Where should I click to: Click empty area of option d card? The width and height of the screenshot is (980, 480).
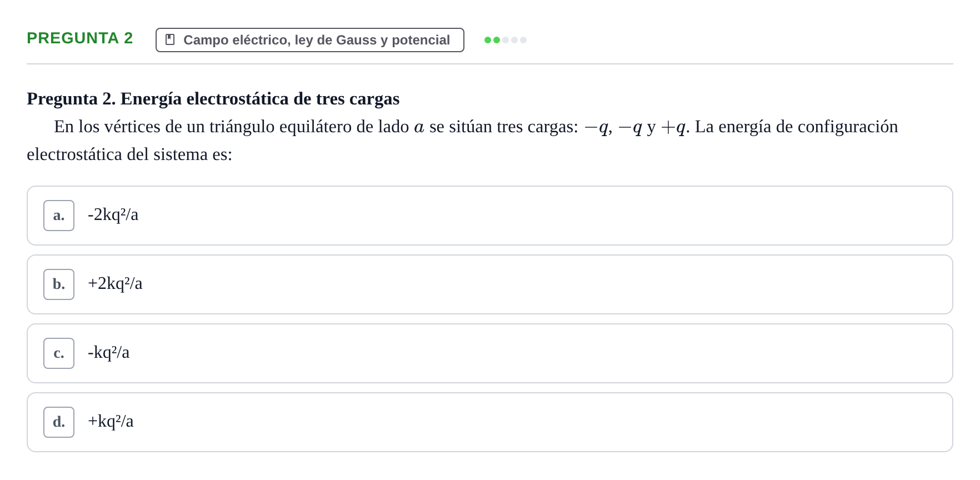pyautogui.click(x=544, y=422)
